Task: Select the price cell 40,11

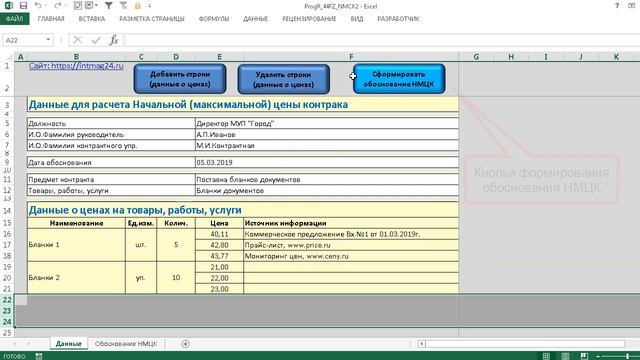Action: pos(220,234)
